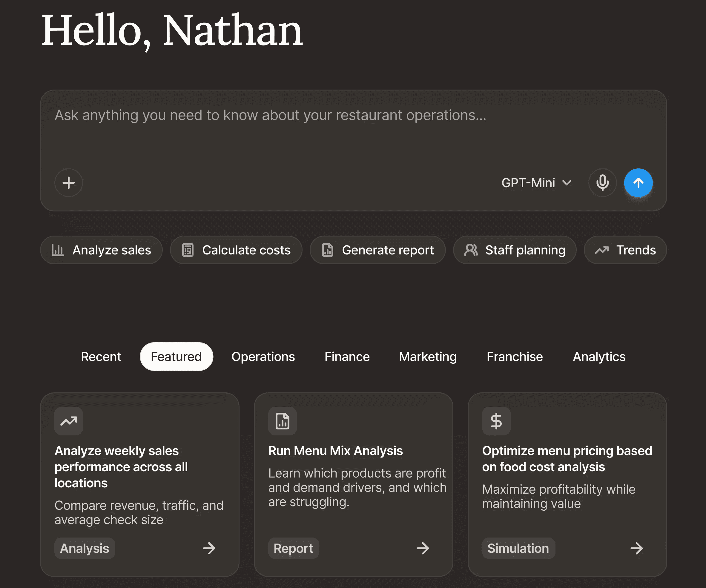This screenshot has width=706, height=588.
Task: Select the Calculate costs chip
Action: pyautogui.click(x=236, y=250)
